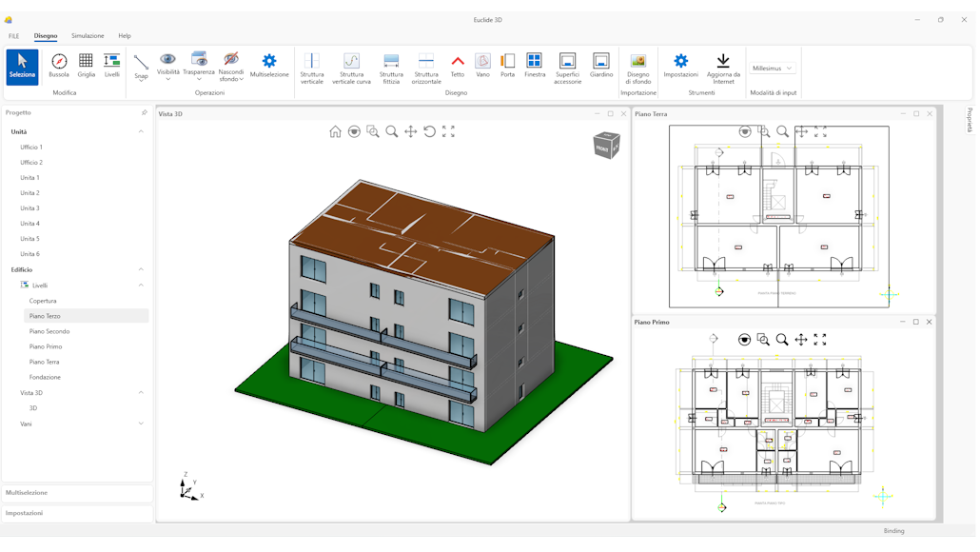Maximize the Piano Terra view panel
Image resolution: width=980 pixels, height=552 pixels.
pos(916,114)
